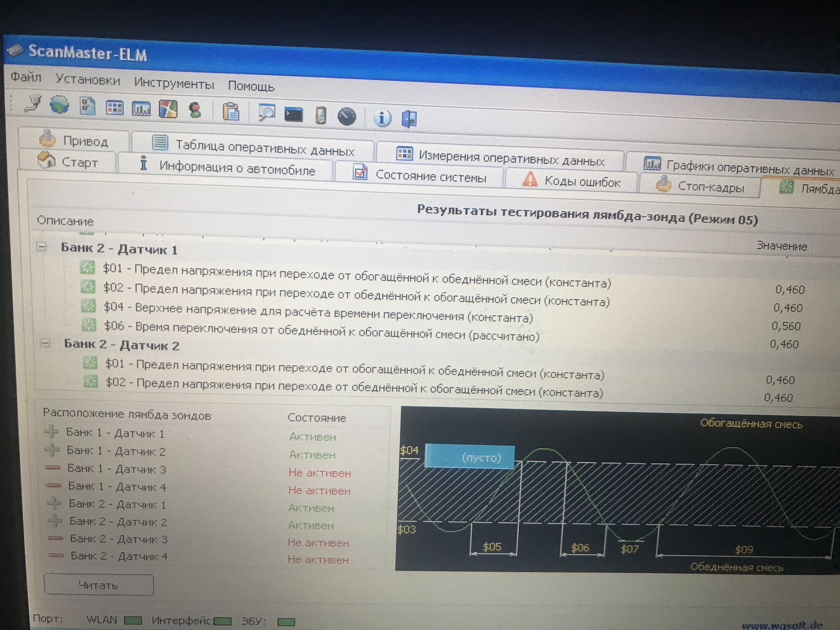Click the clipboard report toolbar icon
840x630 pixels.
tap(231, 112)
